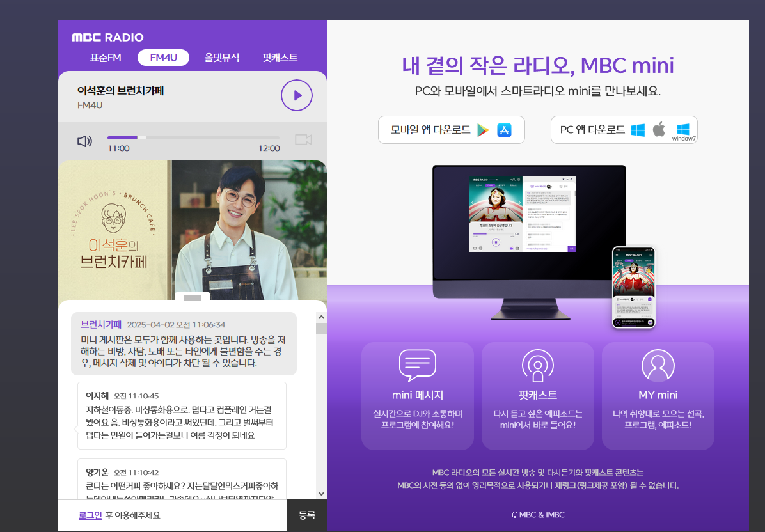The height and width of the screenshot is (532, 765).
Task: Play the 이석훈의 브런치카페 broadcast
Action: [x=297, y=95]
